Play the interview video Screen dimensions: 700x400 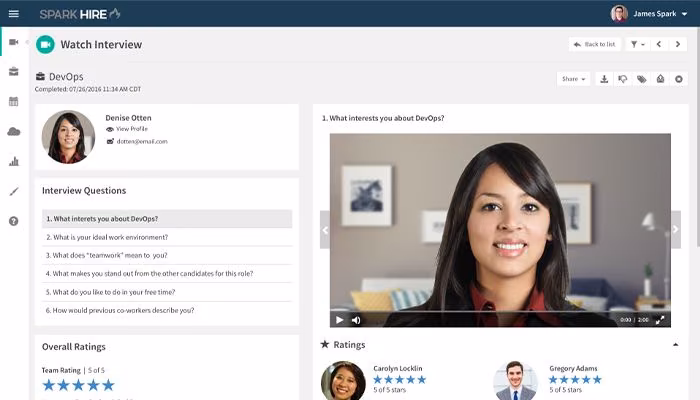339,320
